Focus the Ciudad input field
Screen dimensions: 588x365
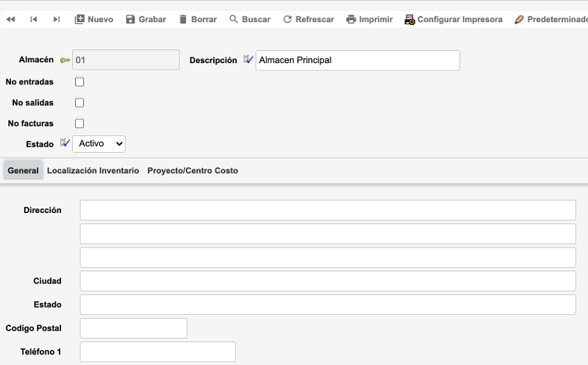pos(328,281)
